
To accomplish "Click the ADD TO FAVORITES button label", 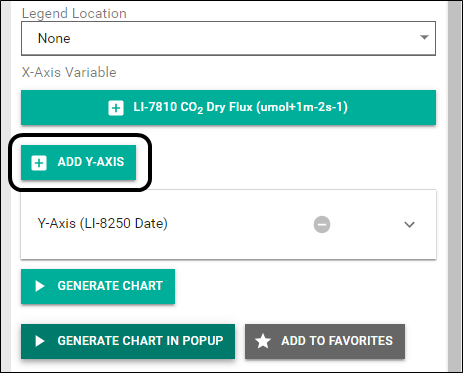I will click(x=337, y=341).
